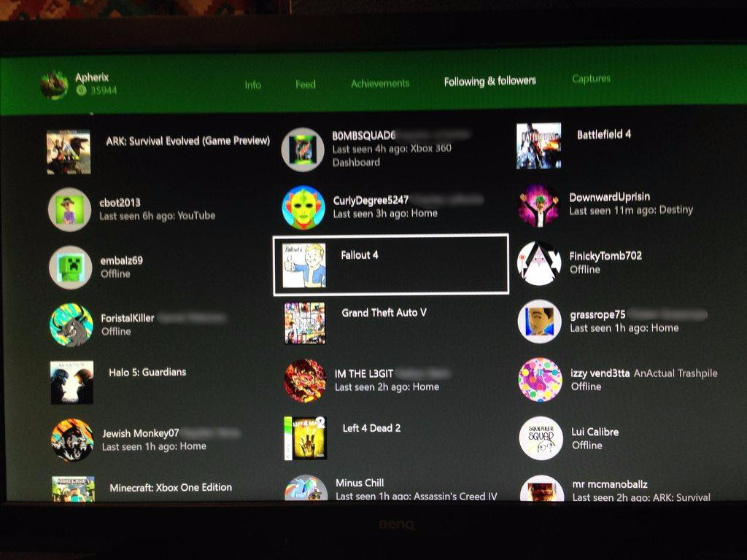Click 'FinickyTomb702' gamertag text

point(605,256)
